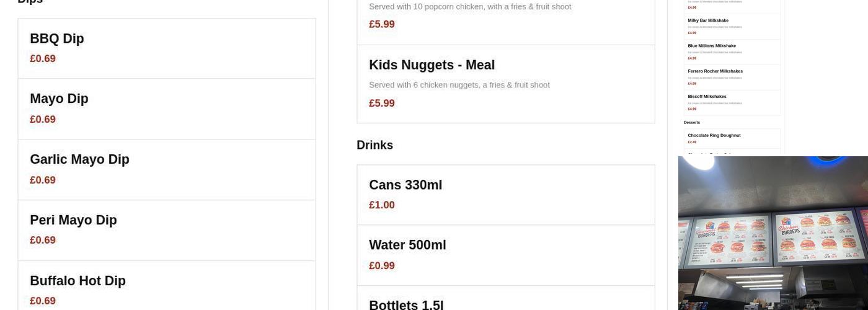This screenshot has height=310, width=868.
Task: Choose the Garlic Mayo Dip item
Action: 166,169
